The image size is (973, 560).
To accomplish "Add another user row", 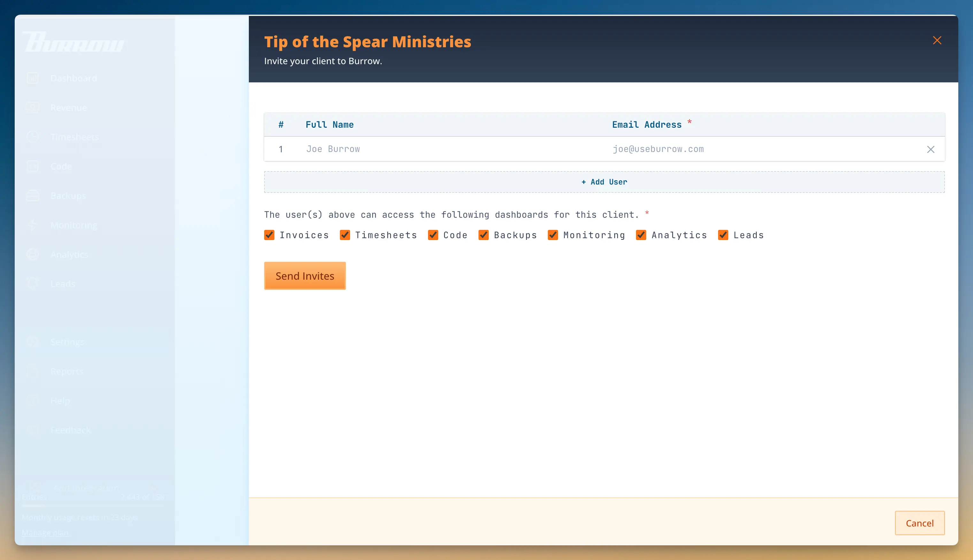I will pyautogui.click(x=604, y=182).
